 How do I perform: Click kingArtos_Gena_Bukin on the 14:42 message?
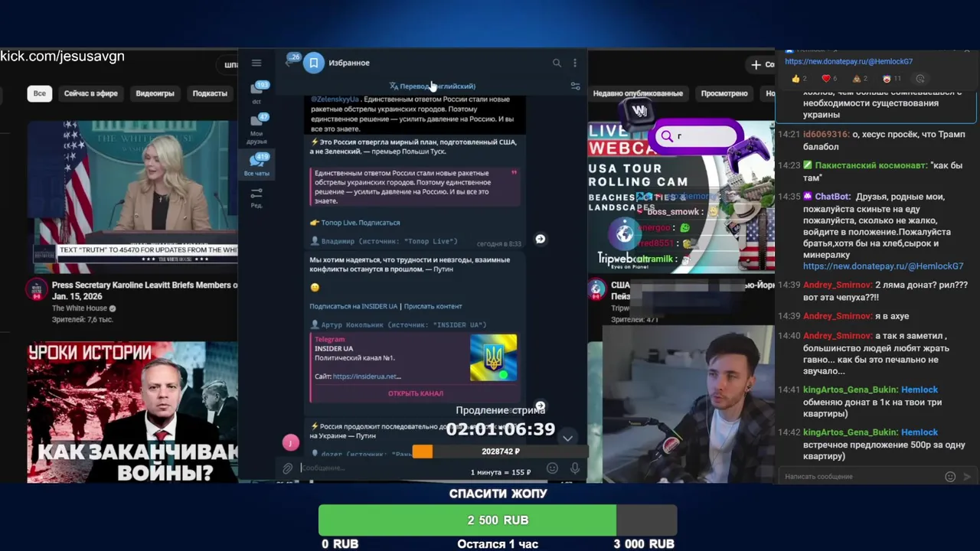click(849, 432)
